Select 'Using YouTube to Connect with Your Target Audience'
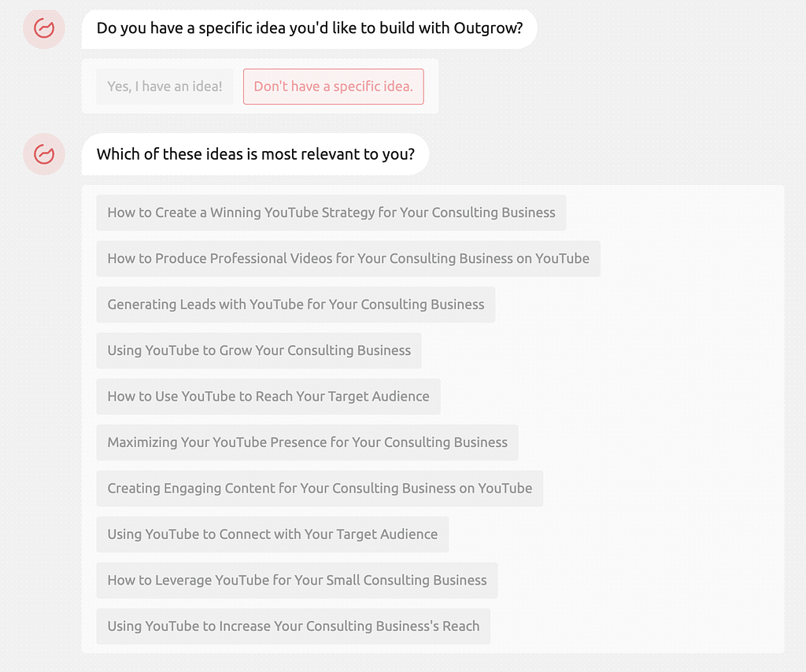This screenshot has width=806, height=672. (x=272, y=534)
